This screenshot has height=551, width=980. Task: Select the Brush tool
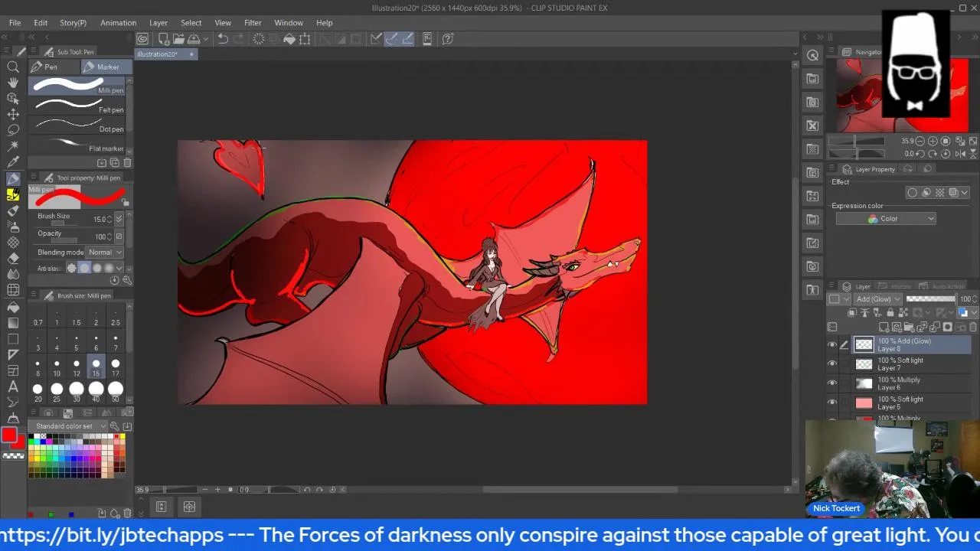[13, 210]
